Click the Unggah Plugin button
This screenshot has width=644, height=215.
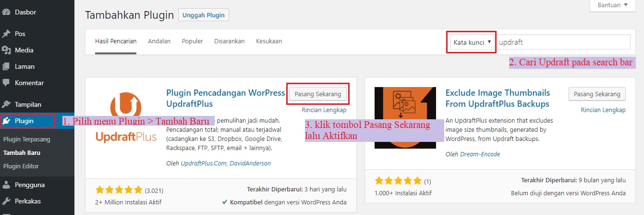pyautogui.click(x=204, y=15)
